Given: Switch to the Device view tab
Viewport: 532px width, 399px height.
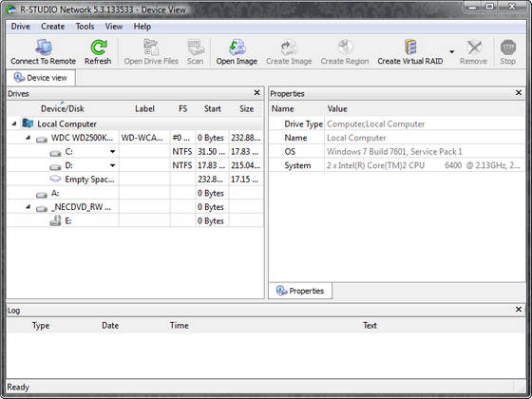Looking at the screenshot, I should click(x=41, y=78).
